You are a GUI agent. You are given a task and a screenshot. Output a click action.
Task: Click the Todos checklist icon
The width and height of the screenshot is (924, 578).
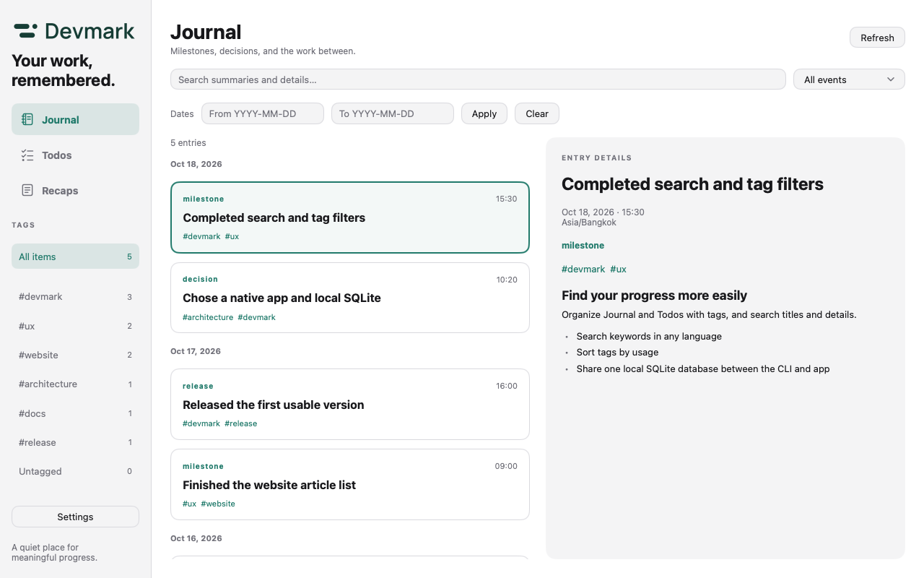click(x=27, y=155)
